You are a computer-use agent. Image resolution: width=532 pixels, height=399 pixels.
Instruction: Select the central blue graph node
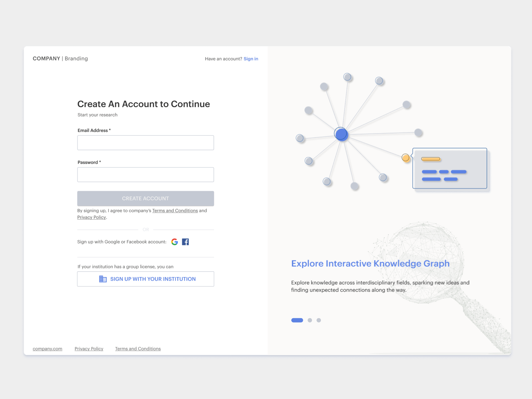pyautogui.click(x=341, y=134)
